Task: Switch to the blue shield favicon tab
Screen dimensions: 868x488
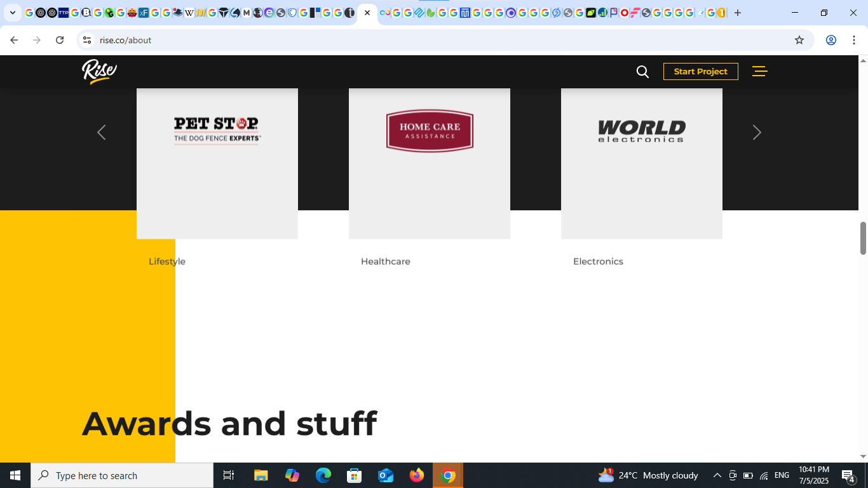Action: pyautogui.click(x=292, y=13)
